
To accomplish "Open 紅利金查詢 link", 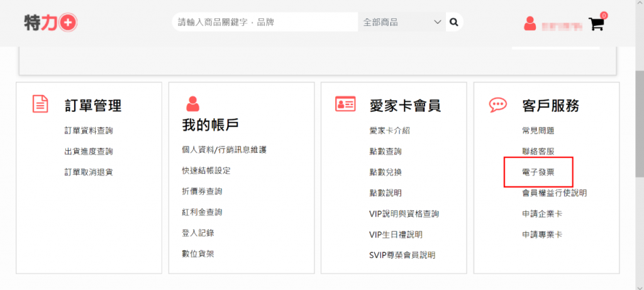I will tap(202, 212).
